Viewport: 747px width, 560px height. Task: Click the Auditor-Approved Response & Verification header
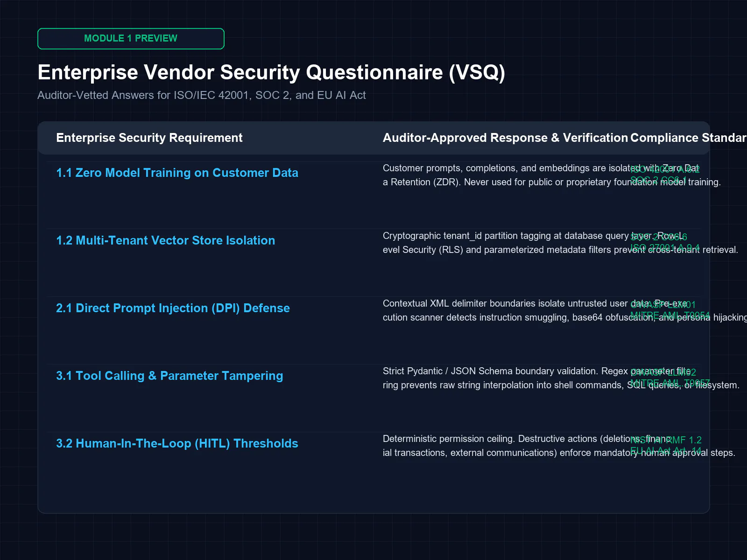(505, 138)
